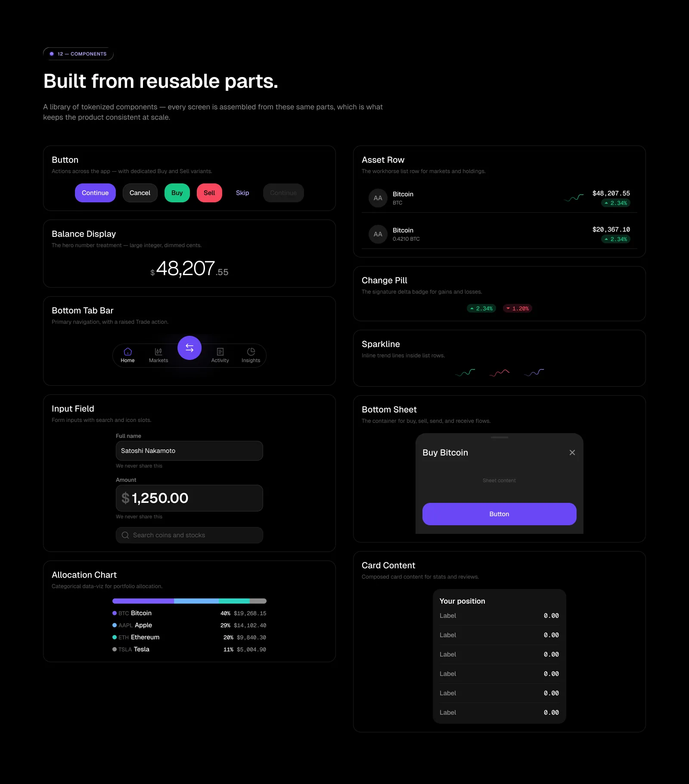689x784 pixels.
Task: Tap the raised Trade swap icon
Action: pos(189,348)
